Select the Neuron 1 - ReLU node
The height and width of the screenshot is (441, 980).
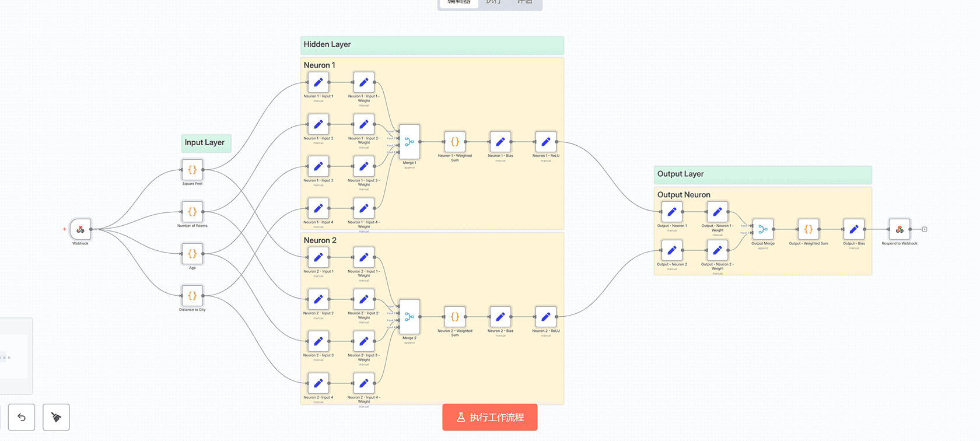coord(545,142)
